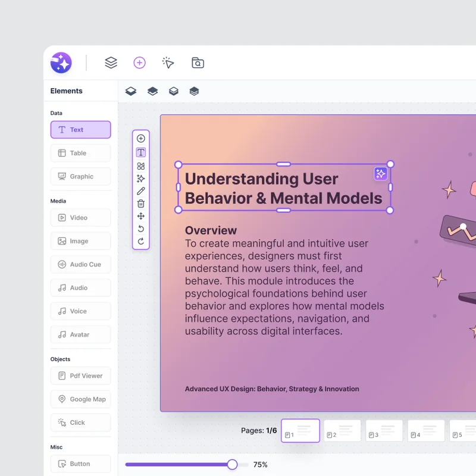Select the text tool in floating toolbar
The width and height of the screenshot is (476, 476).
coord(141,152)
